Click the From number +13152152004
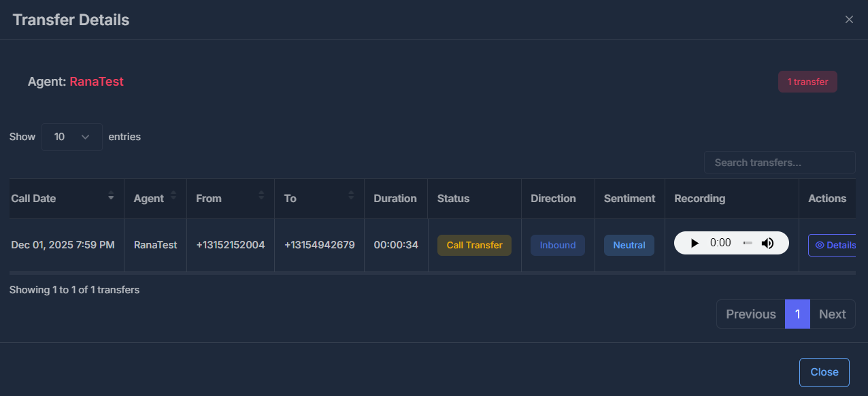The width and height of the screenshot is (868, 396). click(230, 245)
